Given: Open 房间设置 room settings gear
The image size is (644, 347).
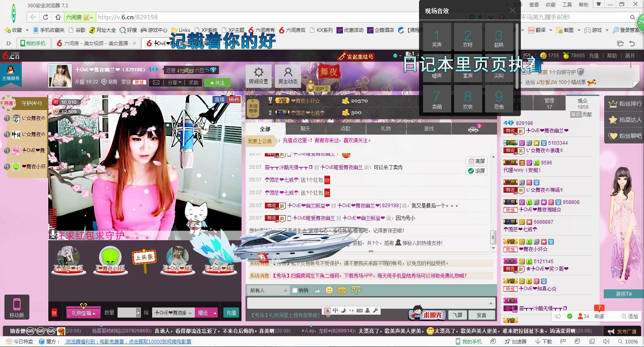Looking at the screenshot, I should coord(258,76).
